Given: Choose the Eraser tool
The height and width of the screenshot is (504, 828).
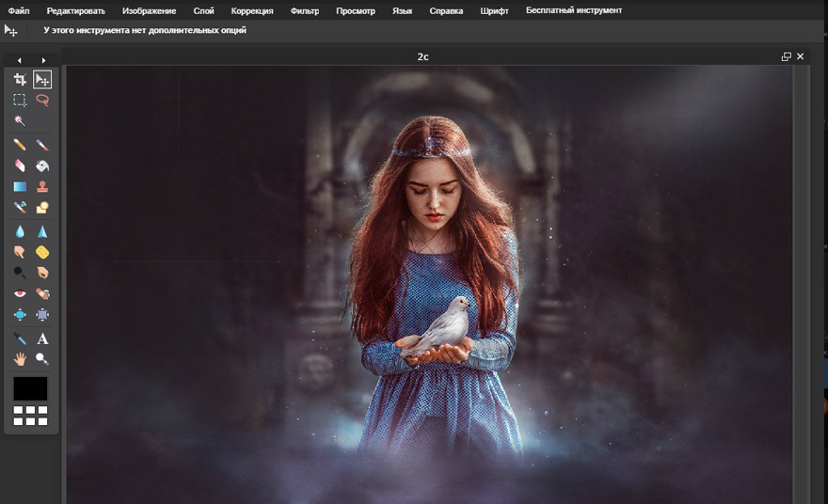Looking at the screenshot, I should pos(20,165).
